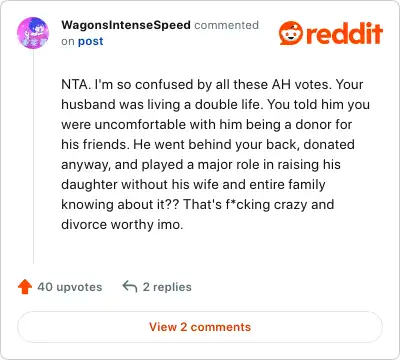Click the line starting "daughter without his wife"
Image resolution: width=400 pixels, height=360 pixels.
click(193, 185)
